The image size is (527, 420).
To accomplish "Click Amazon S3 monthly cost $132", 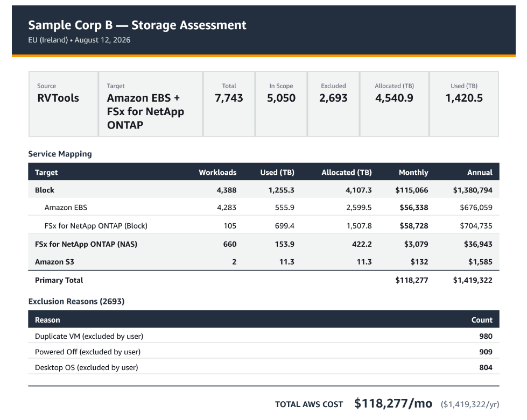I will pos(419,262).
